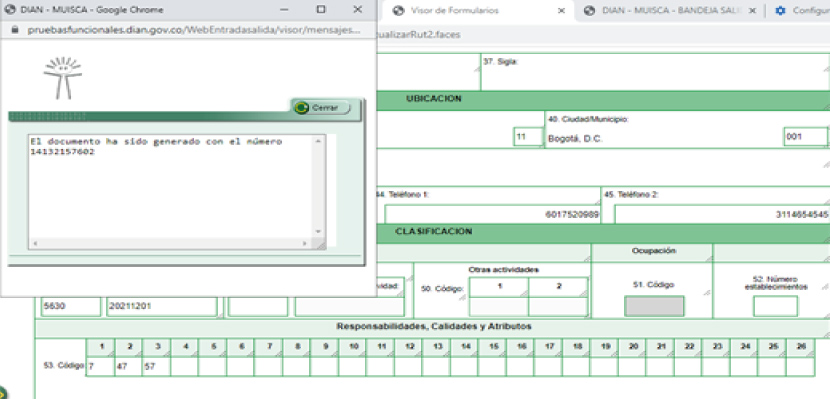
Task: Click the lock icon in popup address bar
Action: pos(15,30)
